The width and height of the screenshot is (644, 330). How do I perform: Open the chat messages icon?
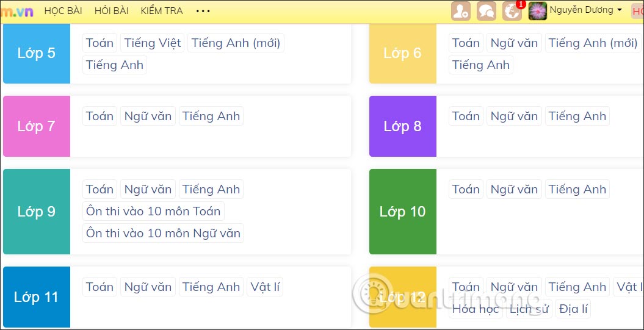coord(487,11)
